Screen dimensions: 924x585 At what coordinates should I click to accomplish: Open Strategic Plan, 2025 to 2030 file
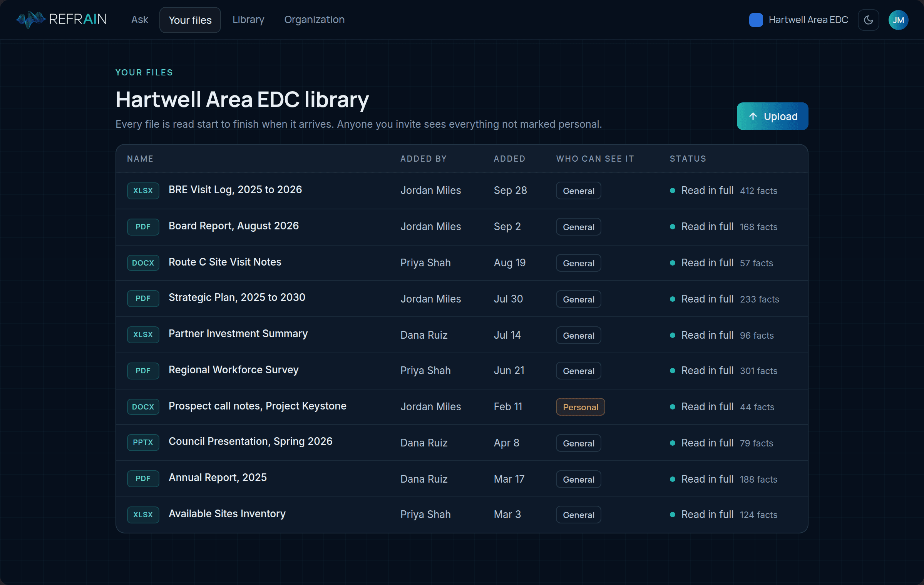(237, 298)
